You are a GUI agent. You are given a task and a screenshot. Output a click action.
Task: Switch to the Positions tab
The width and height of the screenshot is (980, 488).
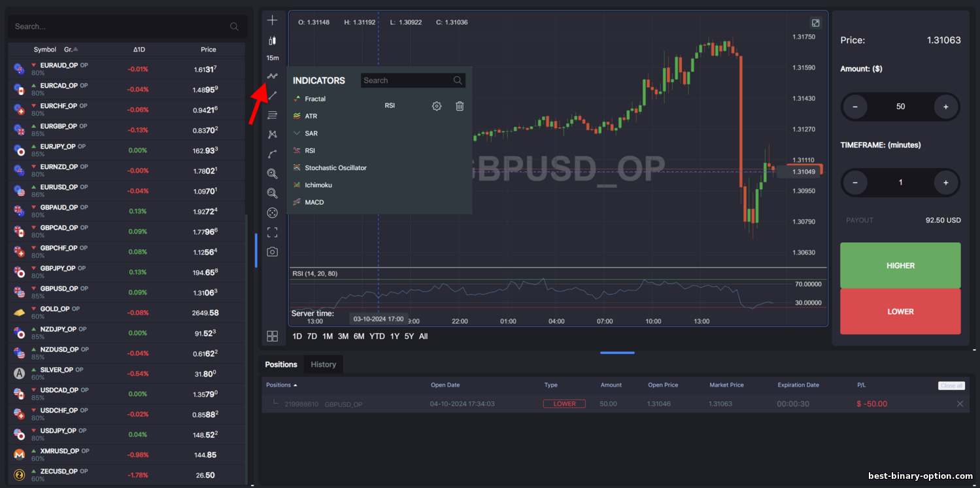click(x=281, y=364)
